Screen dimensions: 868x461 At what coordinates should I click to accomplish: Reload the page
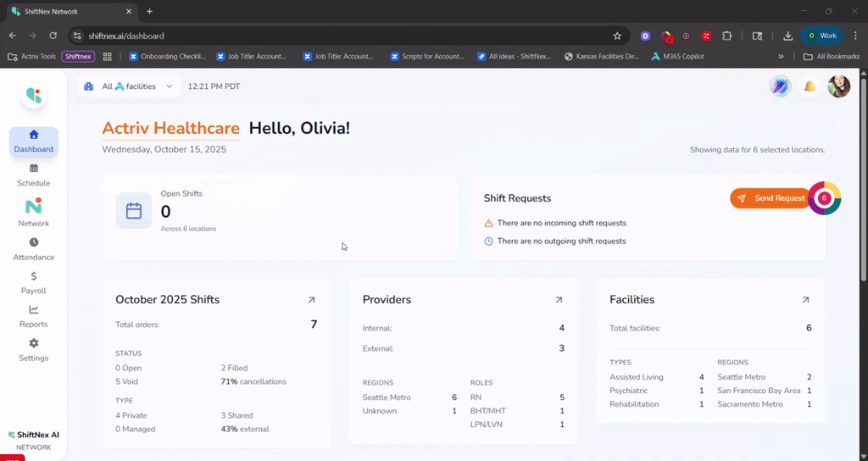(53, 36)
